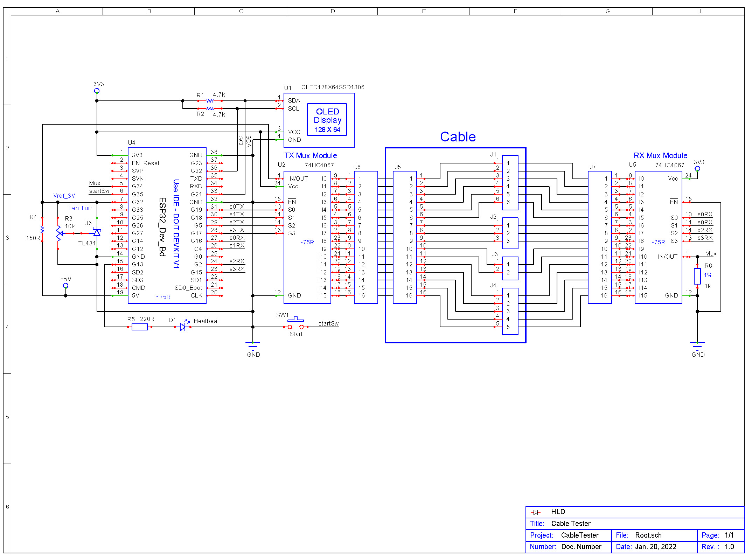Select the RX Mux Module label
The image size is (745, 560).
tap(660, 155)
